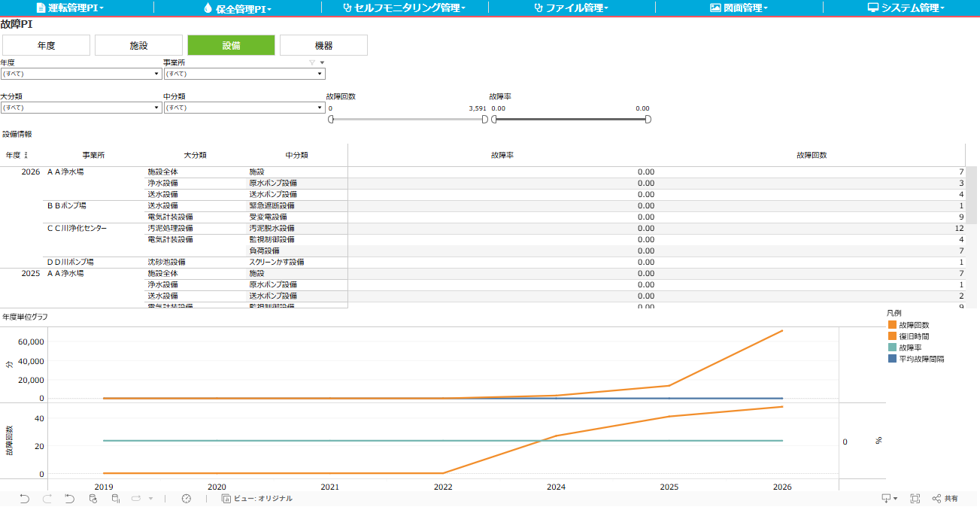Click the full screen icon at bottom right
The image size is (980, 510).
[915, 499]
